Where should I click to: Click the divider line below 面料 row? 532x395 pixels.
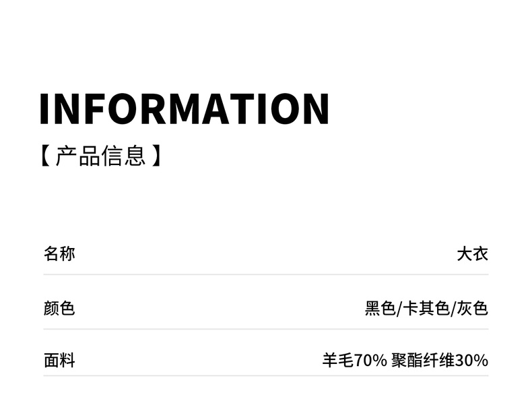pos(266,376)
